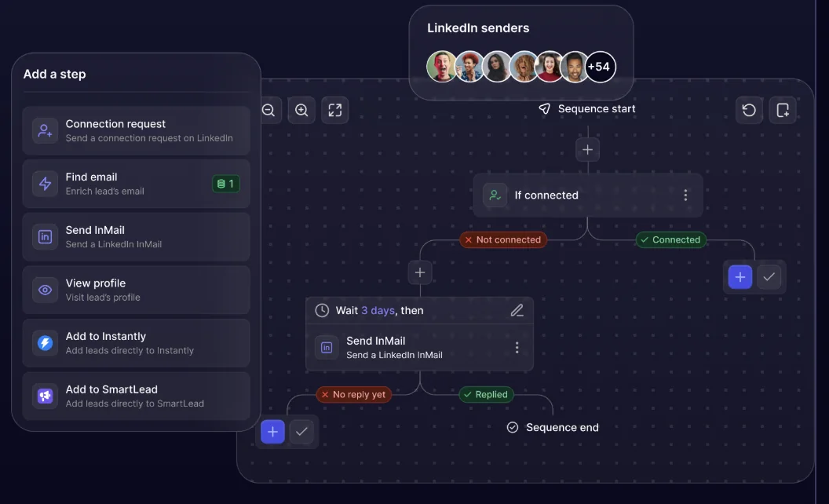
Task: Select Send InMail step in Add a step
Action: [x=136, y=237]
